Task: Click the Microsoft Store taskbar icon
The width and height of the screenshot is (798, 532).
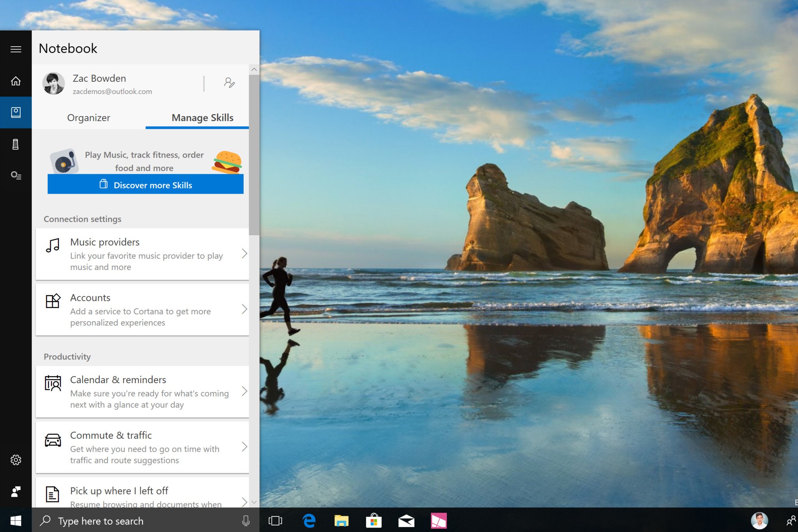Action: [373, 520]
